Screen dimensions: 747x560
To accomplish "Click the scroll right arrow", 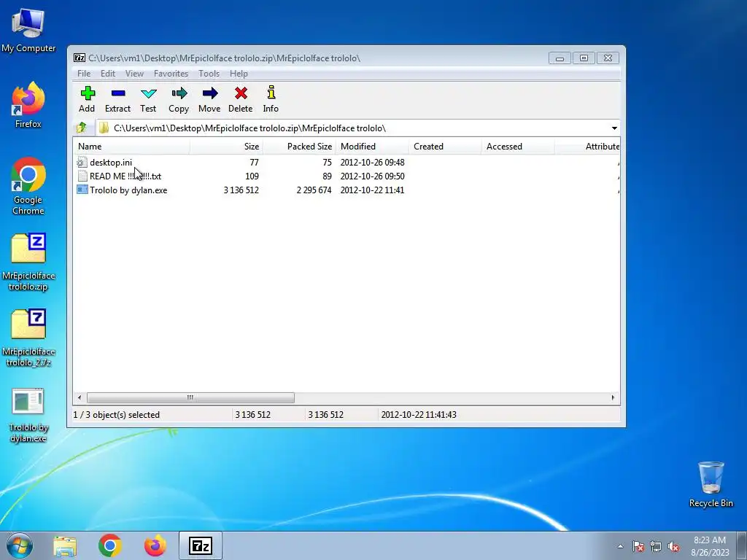I will 613,397.
